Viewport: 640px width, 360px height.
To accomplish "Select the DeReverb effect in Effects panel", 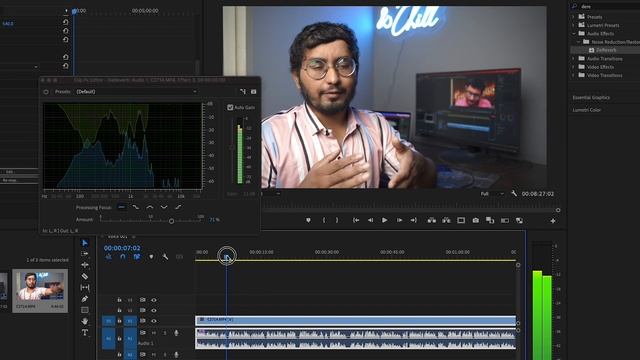I will (x=606, y=50).
